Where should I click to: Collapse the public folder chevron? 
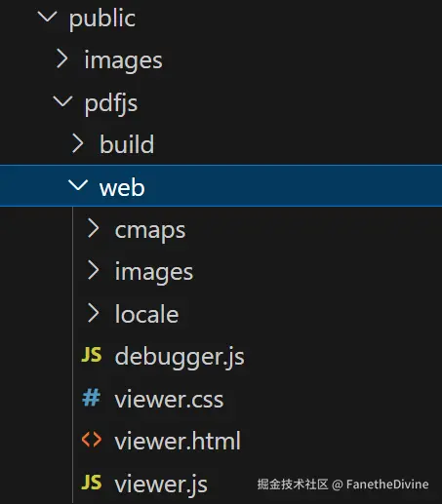pos(48,17)
